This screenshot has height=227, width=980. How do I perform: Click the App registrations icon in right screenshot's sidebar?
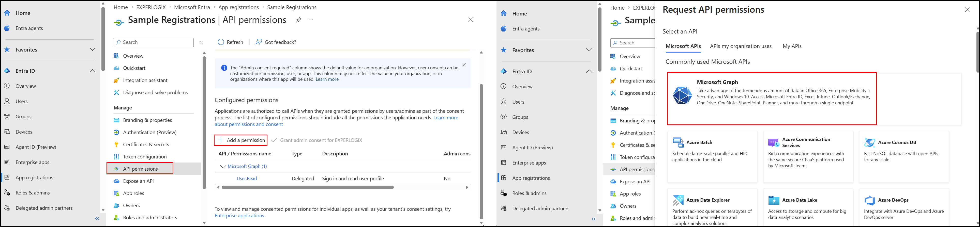pos(504,178)
